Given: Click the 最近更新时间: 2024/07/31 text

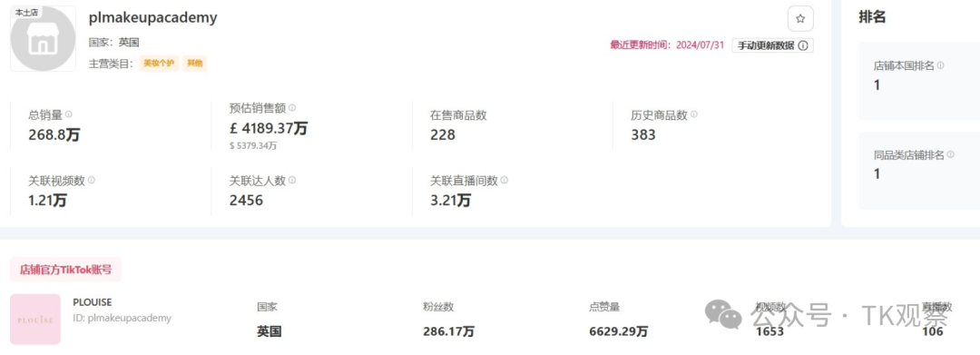Looking at the screenshot, I should (667, 45).
